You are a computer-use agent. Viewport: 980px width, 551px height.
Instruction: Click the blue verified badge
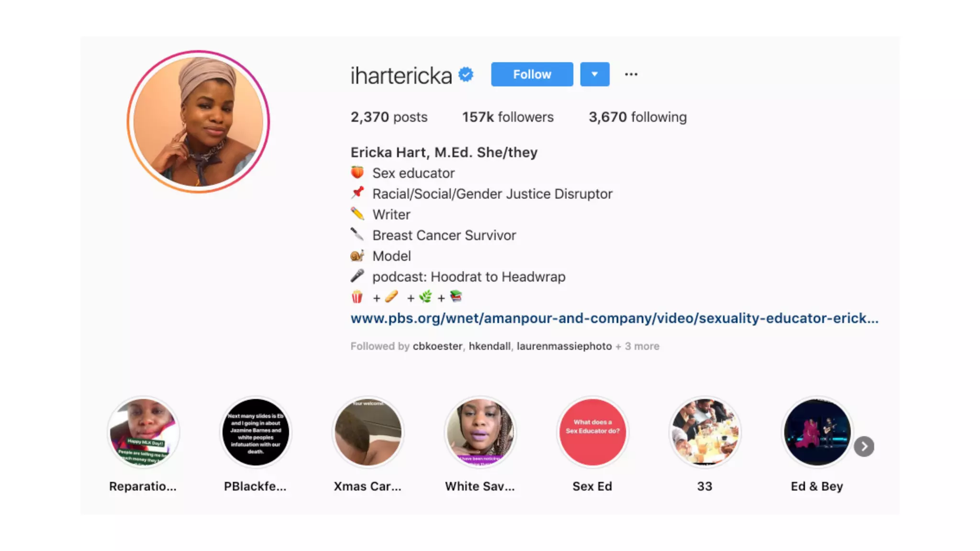[466, 75]
